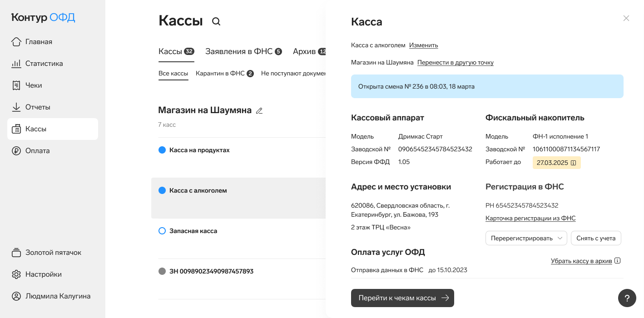The width and height of the screenshot is (644, 318).
Task: Select the Запасная касса status circle
Action: (162, 231)
